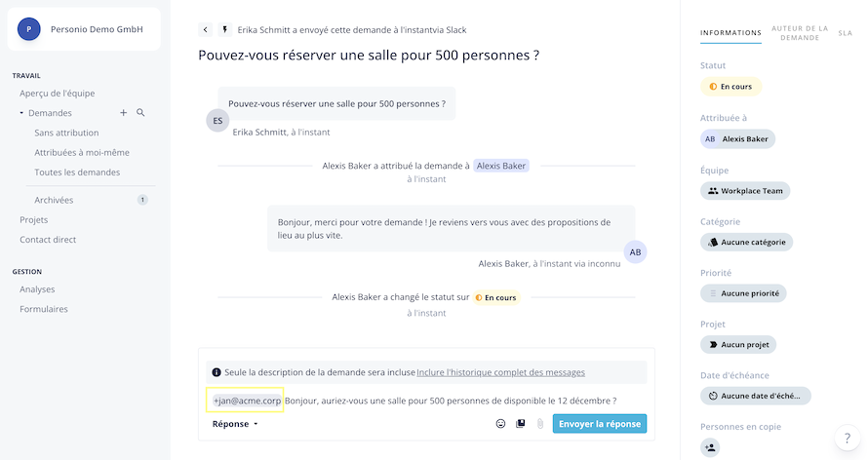Add a new request with plus icon
Screen dimensions: 868x460
(x=124, y=113)
